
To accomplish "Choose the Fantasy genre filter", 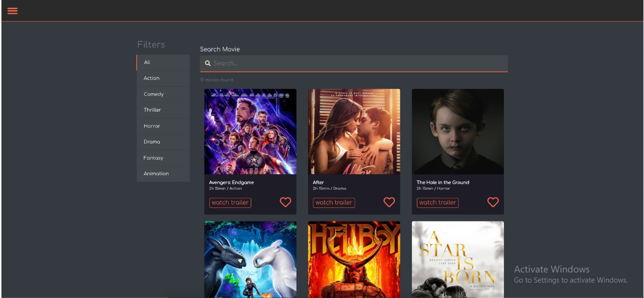I will (x=163, y=157).
